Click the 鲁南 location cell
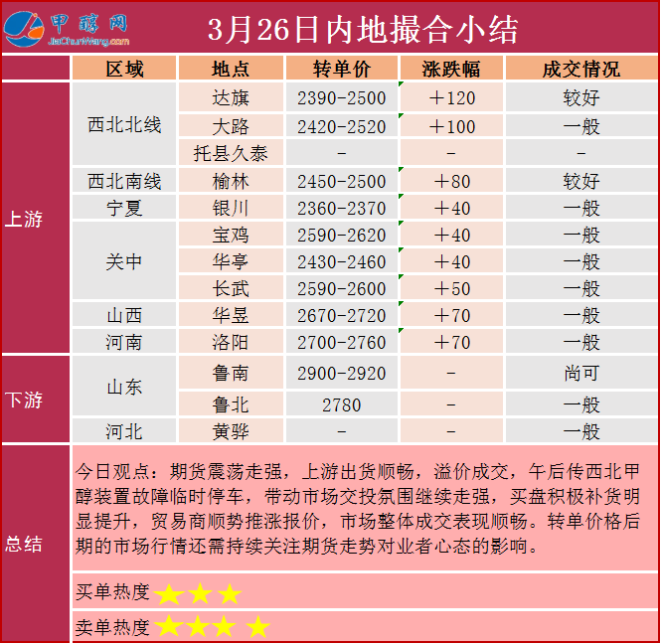The image size is (661, 644). pos(231,373)
